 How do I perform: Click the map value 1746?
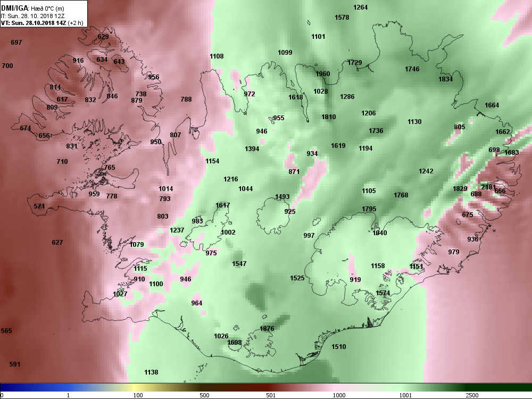412,69
